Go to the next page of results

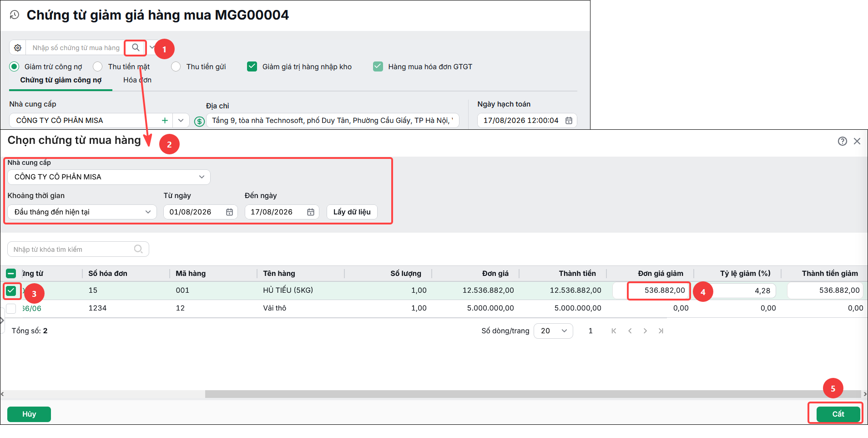(x=645, y=331)
